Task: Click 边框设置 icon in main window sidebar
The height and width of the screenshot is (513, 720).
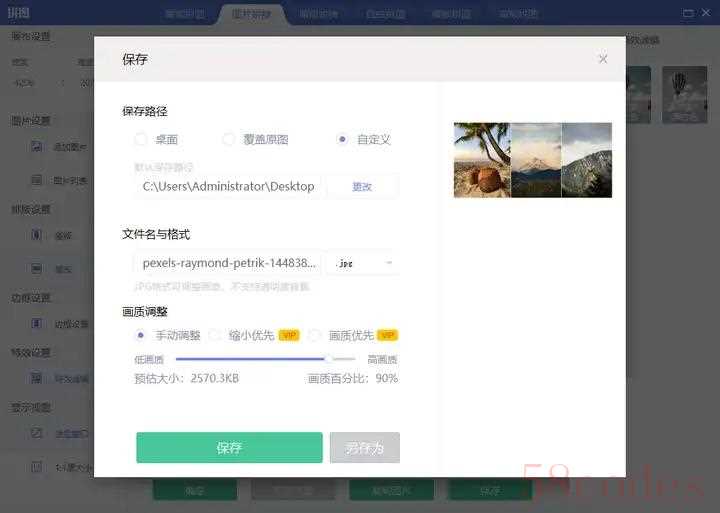Action: (37, 323)
